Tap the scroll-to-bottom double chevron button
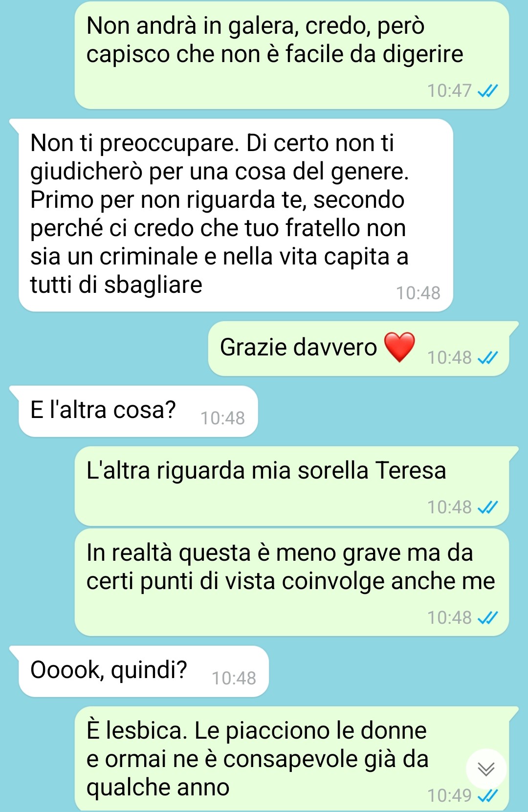528x812 pixels. pos(486,769)
